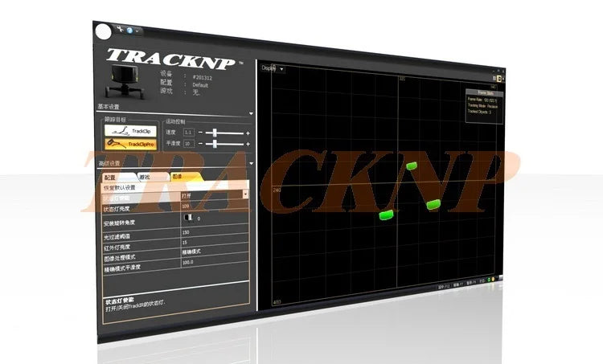Screen dimensions: 603x364
Task: Select the TrackClip tracking target
Action: (130, 131)
